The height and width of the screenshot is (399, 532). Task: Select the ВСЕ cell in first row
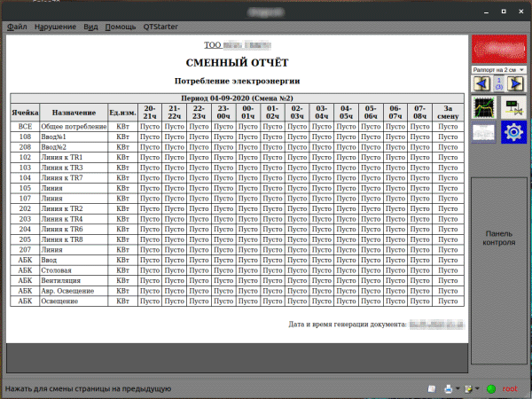pos(25,127)
